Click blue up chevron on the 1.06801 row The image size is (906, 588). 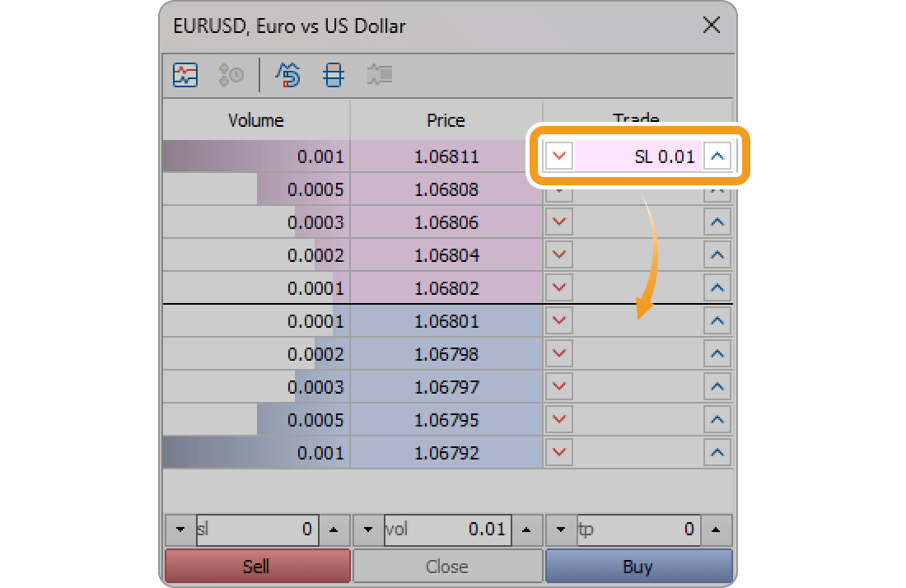click(717, 320)
